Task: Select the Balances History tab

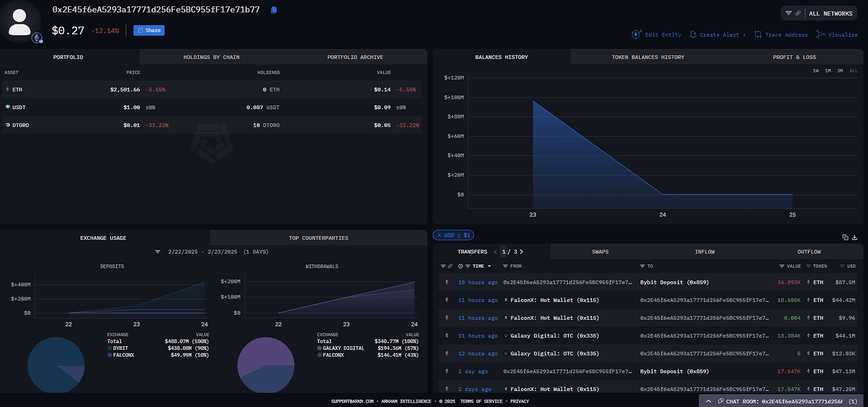Action: pos(502,57)
